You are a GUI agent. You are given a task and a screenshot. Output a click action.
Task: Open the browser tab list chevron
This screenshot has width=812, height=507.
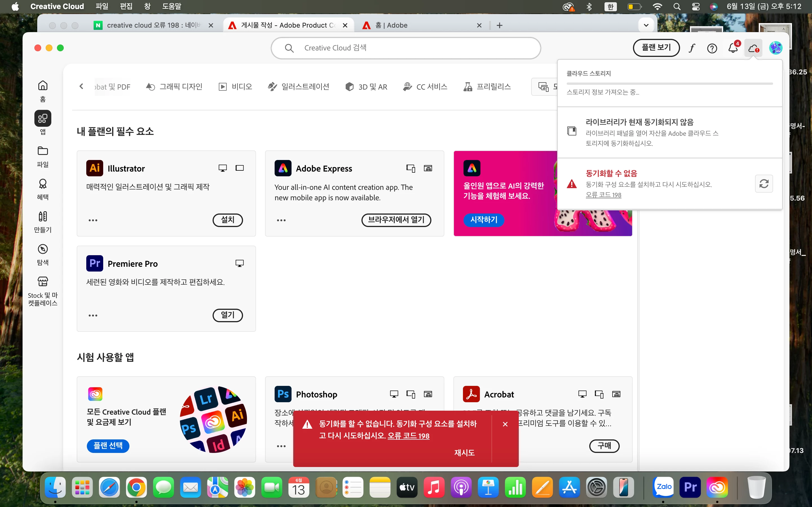point(646,25)
